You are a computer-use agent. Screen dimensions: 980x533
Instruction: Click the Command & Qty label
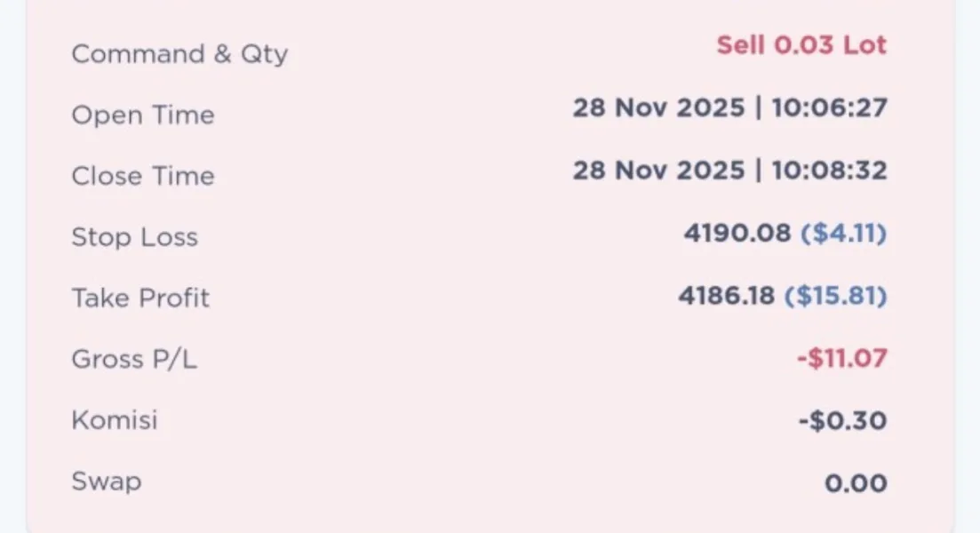tap(179, 54)
